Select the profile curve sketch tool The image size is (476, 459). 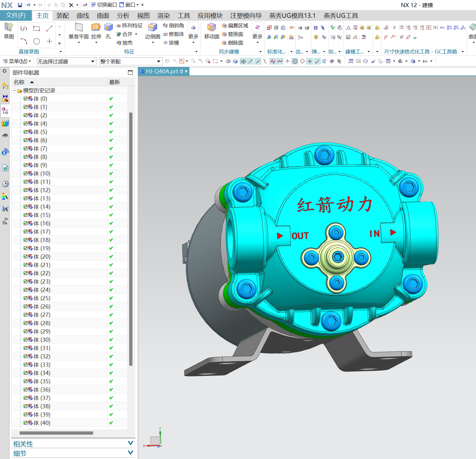point(24,29)
